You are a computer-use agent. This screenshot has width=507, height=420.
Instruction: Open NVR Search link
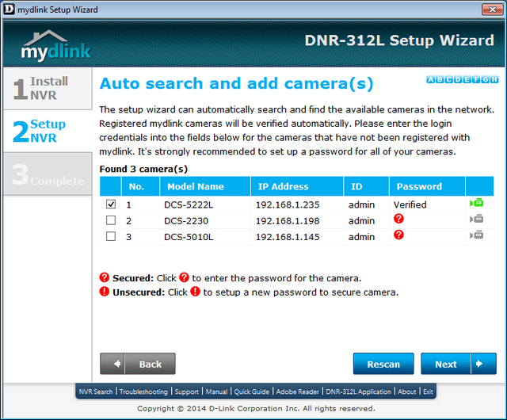(x=96, y=391)
